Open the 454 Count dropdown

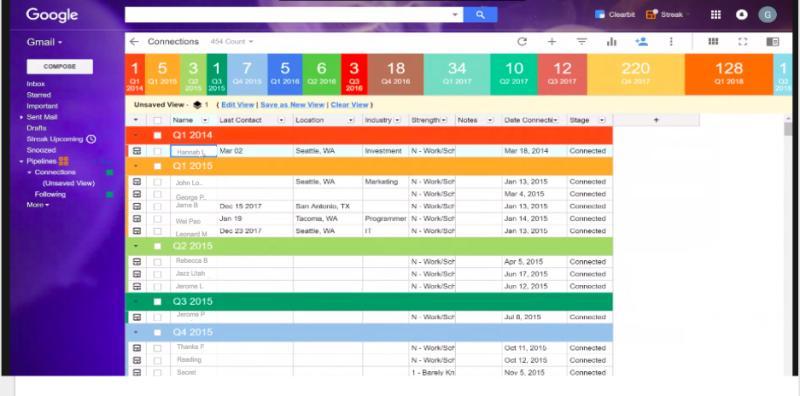[x=232, y=42]
